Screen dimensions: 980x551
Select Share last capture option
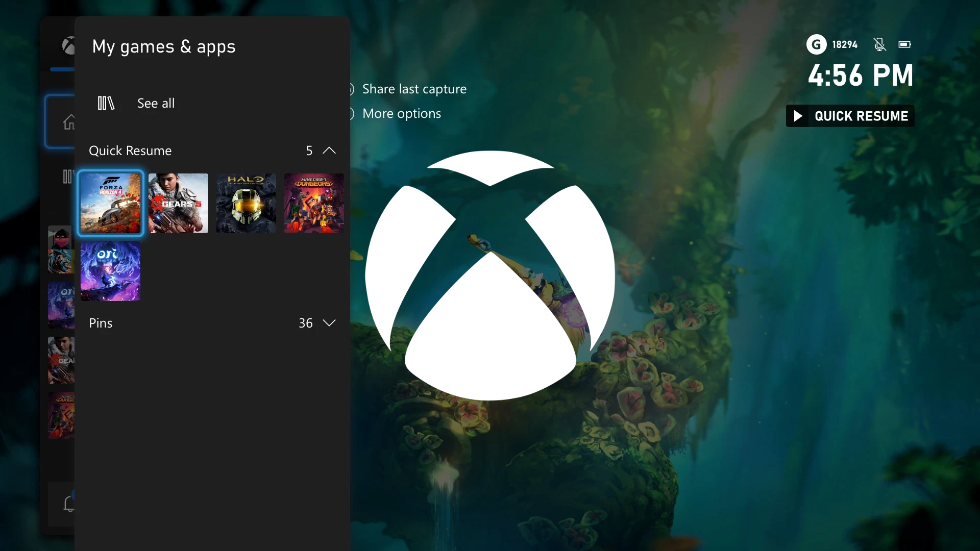(414, 89)
